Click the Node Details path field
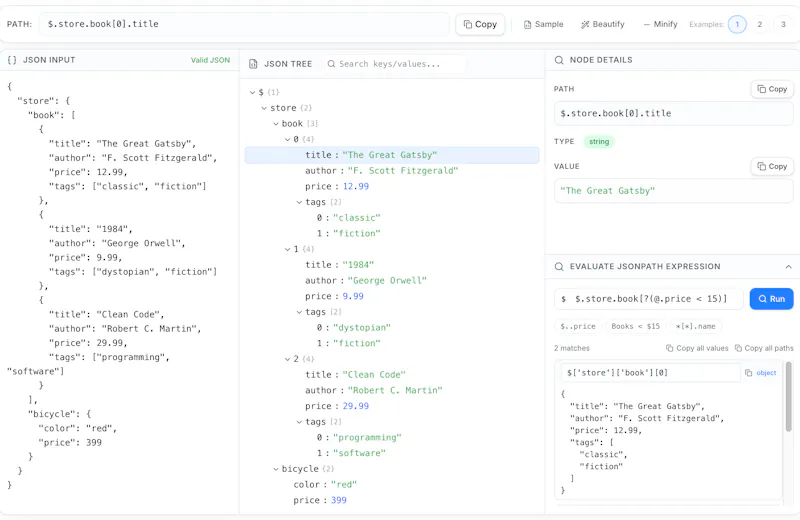The image size is (800, 520). click(673, 113)
